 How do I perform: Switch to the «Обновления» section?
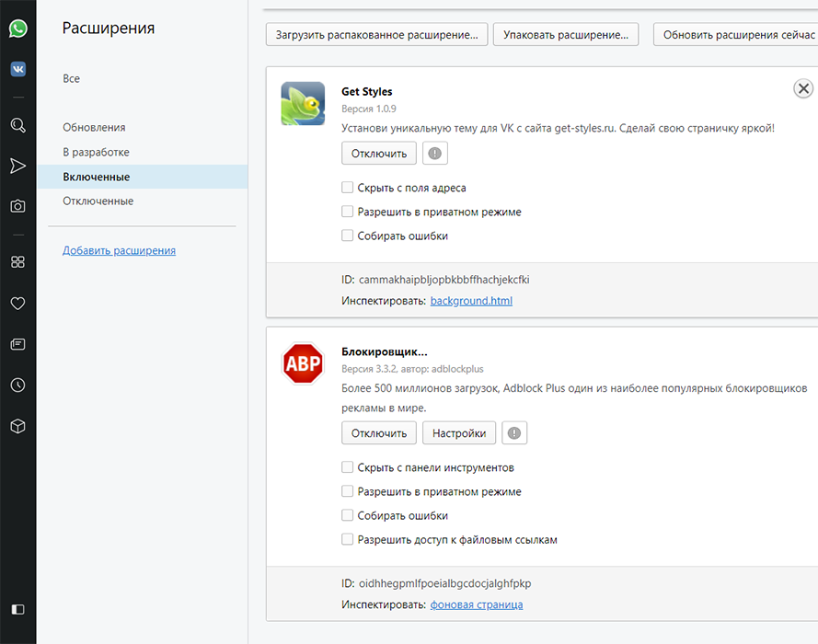coord(94,128)
